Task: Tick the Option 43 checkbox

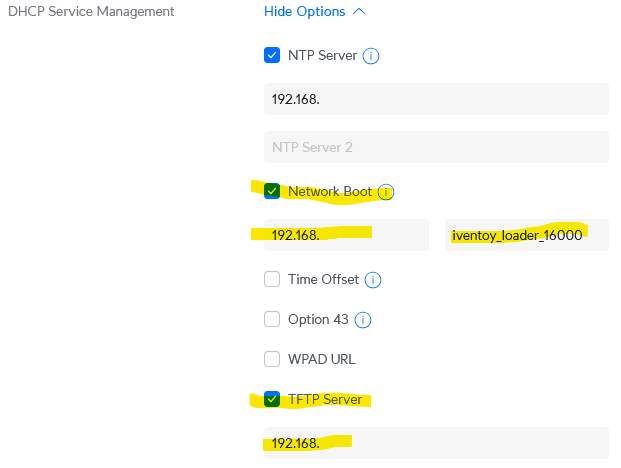Action: [272, 319]
